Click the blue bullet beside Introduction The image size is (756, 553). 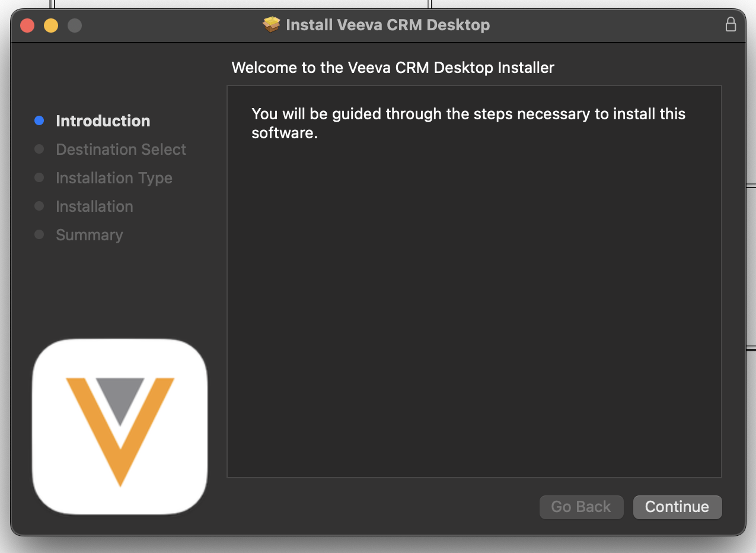coord(39,120)
